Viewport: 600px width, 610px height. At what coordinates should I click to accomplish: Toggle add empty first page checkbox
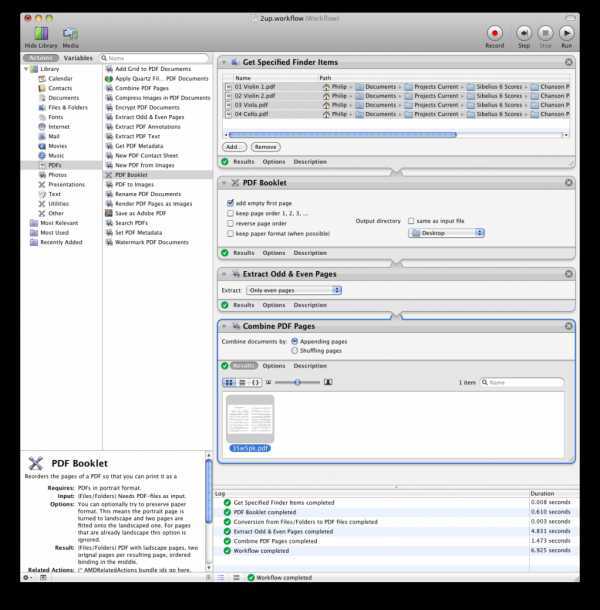click(230, 203)
